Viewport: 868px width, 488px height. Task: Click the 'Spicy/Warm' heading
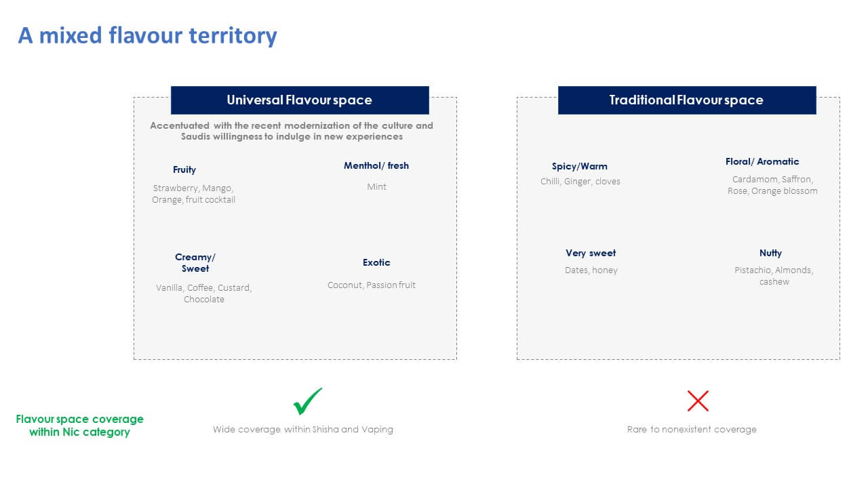(x=580, y=166)
